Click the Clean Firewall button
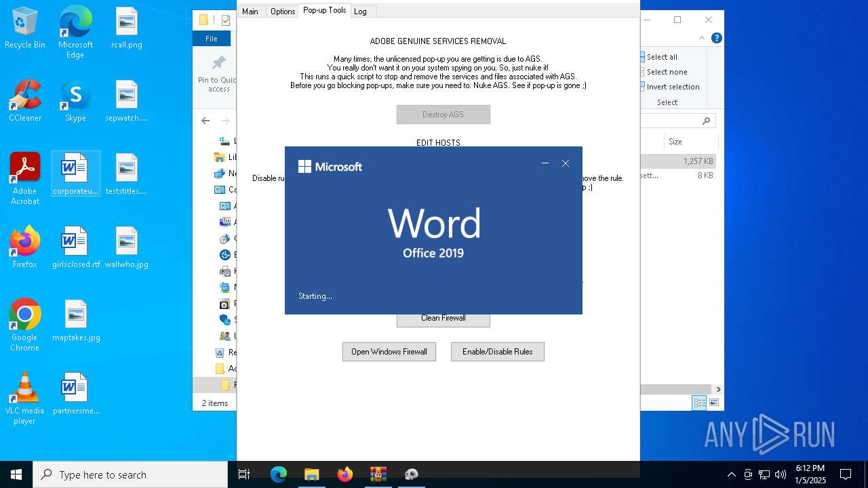The height and width of the screenshot is (488, 868). click(443, 318)
